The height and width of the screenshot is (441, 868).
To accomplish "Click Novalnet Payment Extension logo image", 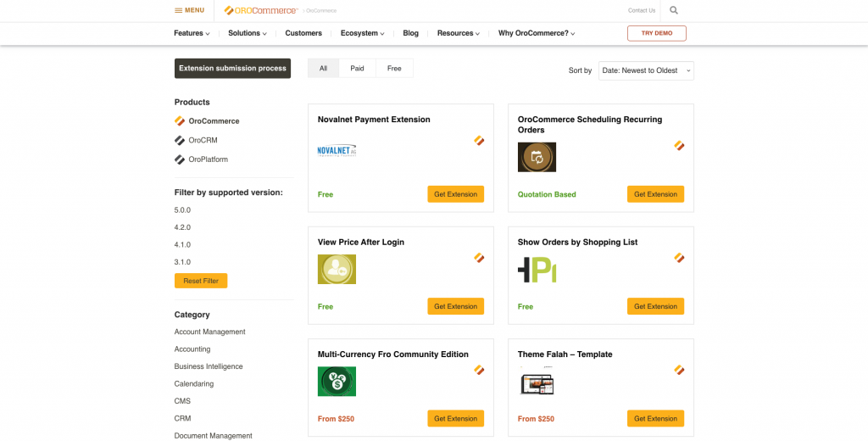I will [337, 151].
